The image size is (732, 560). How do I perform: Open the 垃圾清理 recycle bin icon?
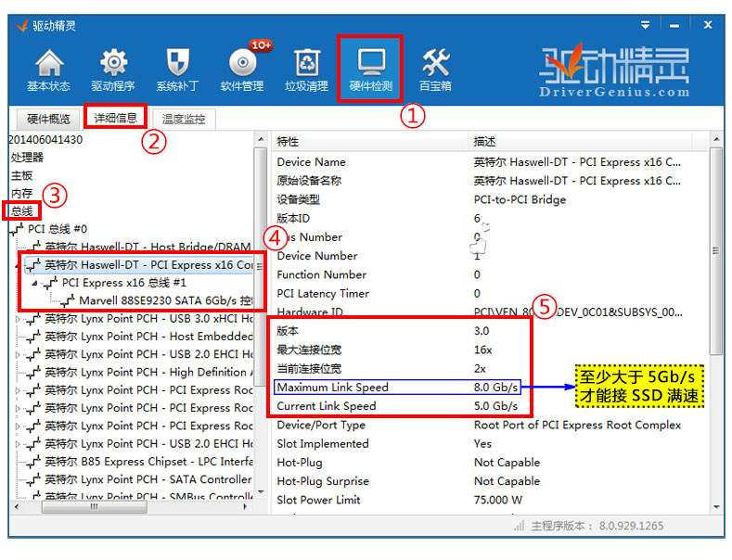(306, 70)
